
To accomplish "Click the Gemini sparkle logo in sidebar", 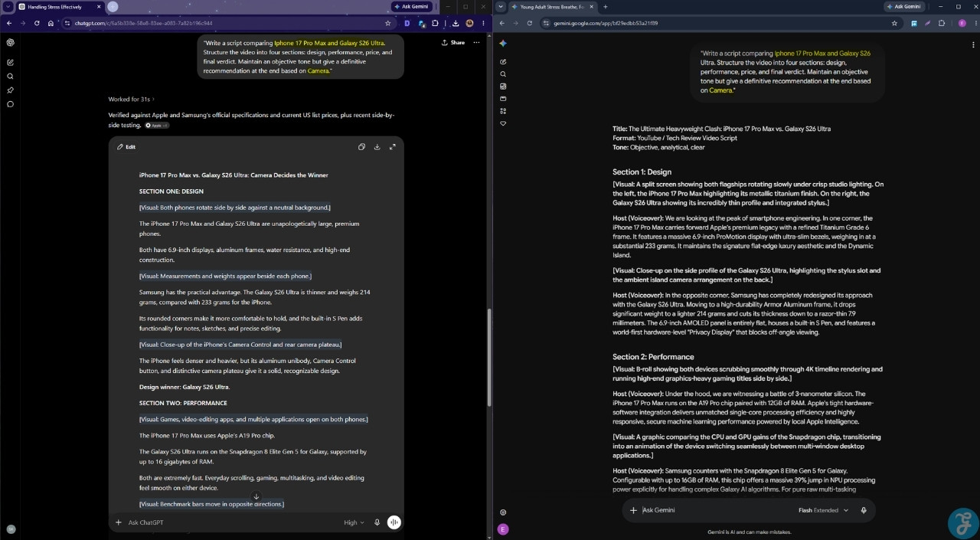I will [503, 43].
